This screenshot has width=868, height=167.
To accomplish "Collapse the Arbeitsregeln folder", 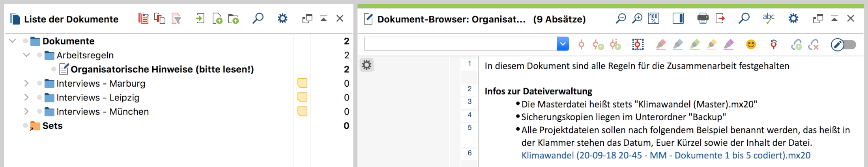I will click(26, 55).
